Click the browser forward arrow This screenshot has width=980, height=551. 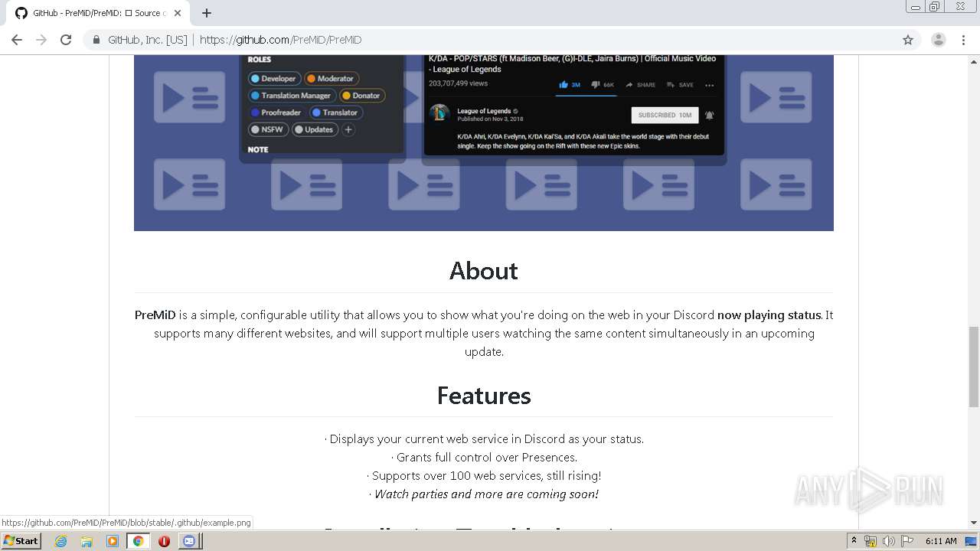[41, 40]
